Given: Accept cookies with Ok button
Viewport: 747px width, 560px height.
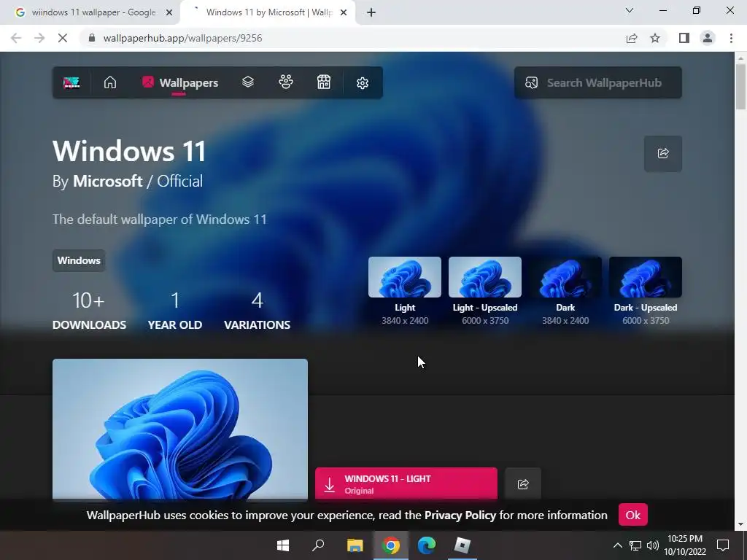Looking at the screenshot, I should click(x=632, y=515).
